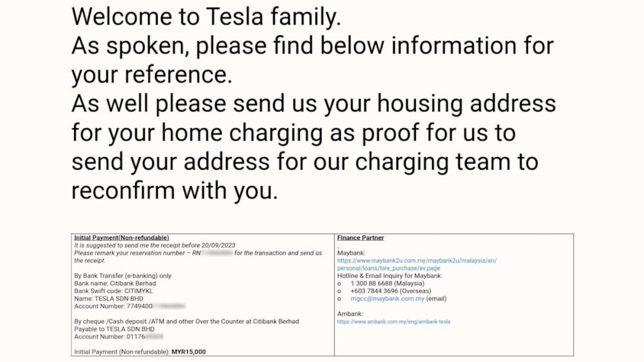Viewport: 644px width, 362px height.
Task: Click the By Bank Transfer (e-banking) only line
Action: 122,276
